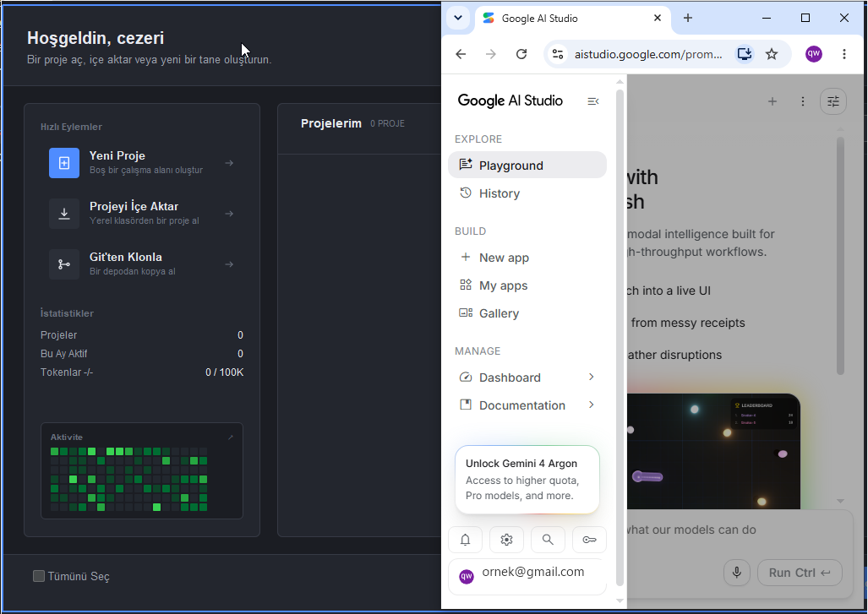The width and height of the screenshot is (868, 614).
Task: Click the Run Ctrl button
Action: pos(800,573)
